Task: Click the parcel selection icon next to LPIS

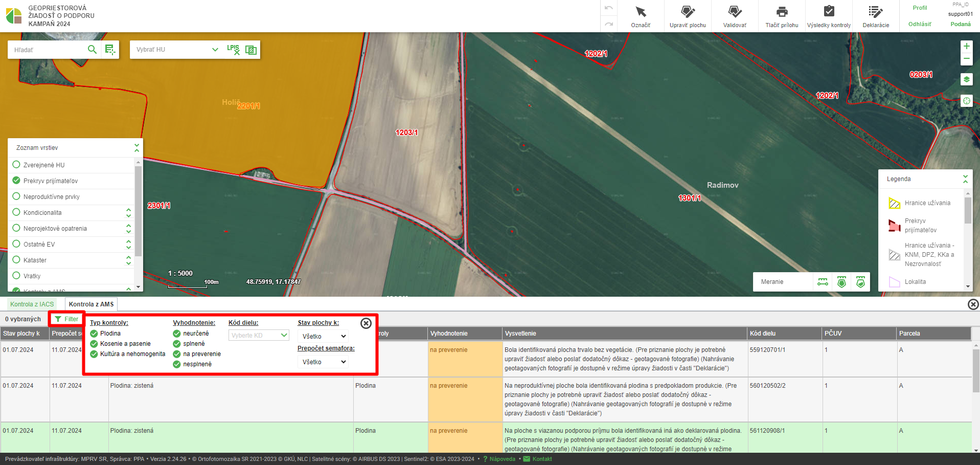Action: [x=251, y=50]
